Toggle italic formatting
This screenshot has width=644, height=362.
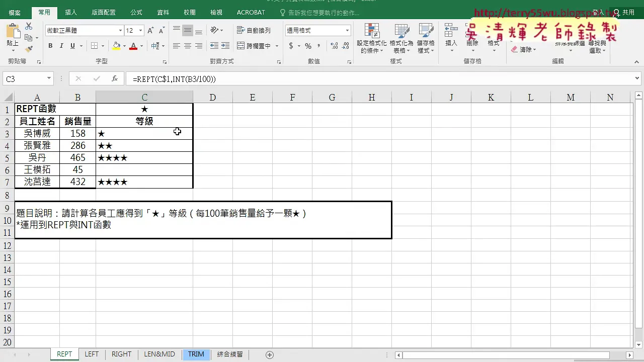coord(61,46)
